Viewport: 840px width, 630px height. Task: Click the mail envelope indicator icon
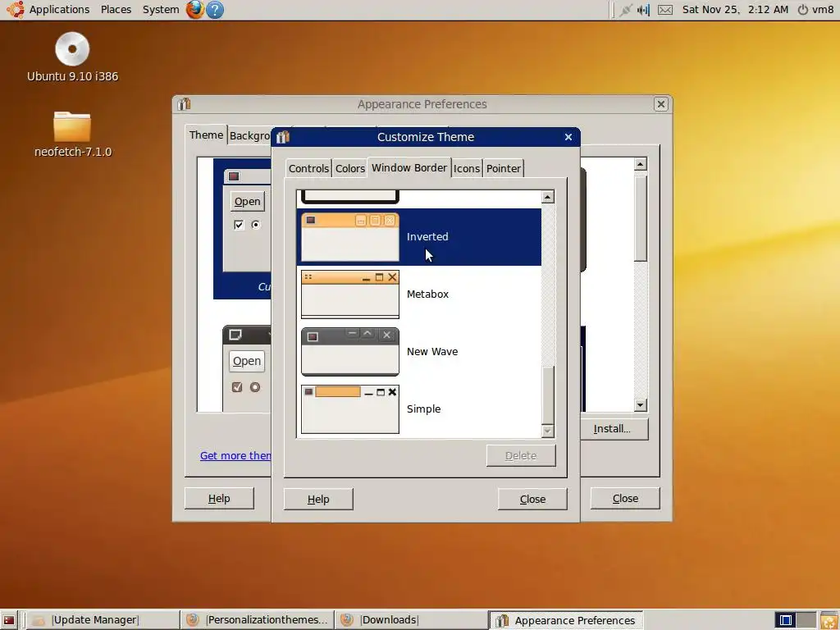(x=664, y=10)
